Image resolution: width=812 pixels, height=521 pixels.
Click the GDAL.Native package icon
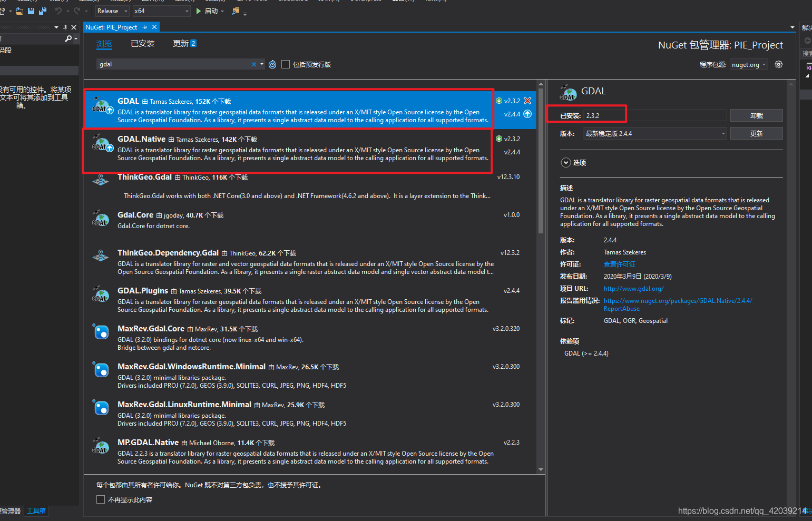[102, 143]
